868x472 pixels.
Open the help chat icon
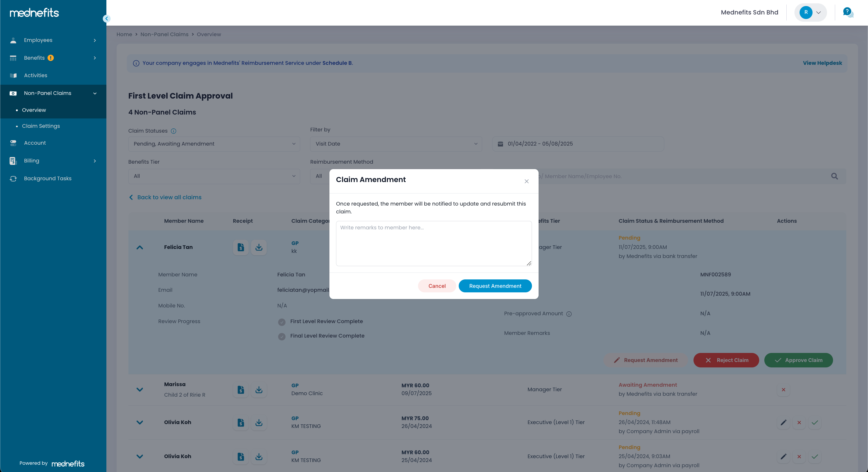coord(848,12)
